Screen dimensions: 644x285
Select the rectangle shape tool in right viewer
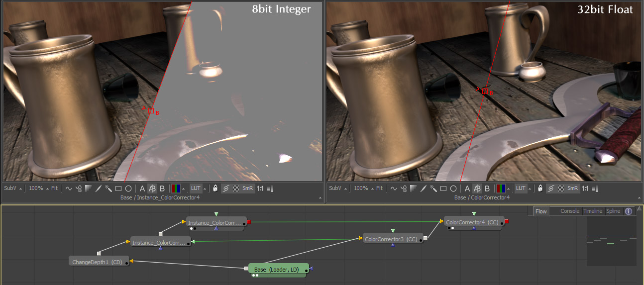[443, 189]
